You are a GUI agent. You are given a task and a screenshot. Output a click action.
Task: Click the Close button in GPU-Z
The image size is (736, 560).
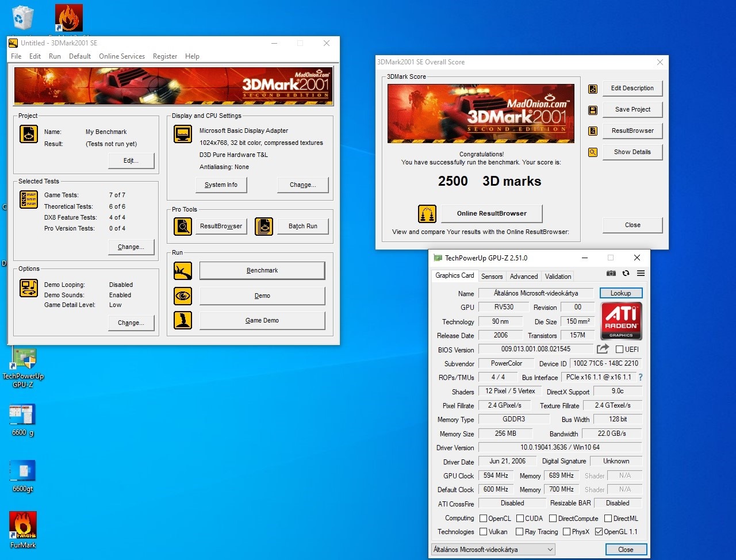point(626,550)
